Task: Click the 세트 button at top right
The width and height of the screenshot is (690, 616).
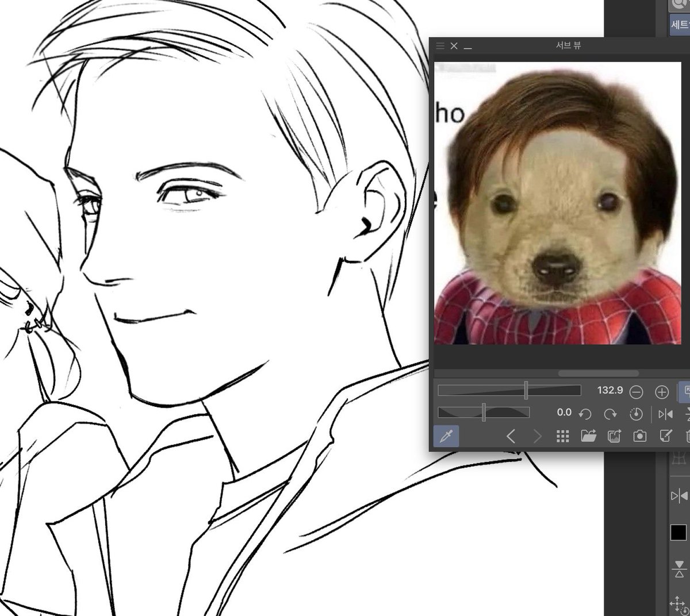Action: 679,25
